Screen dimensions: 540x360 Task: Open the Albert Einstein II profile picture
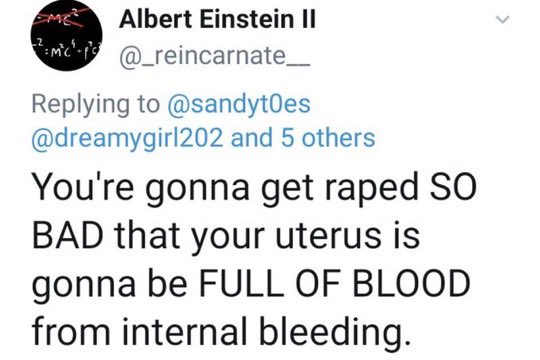68,35
